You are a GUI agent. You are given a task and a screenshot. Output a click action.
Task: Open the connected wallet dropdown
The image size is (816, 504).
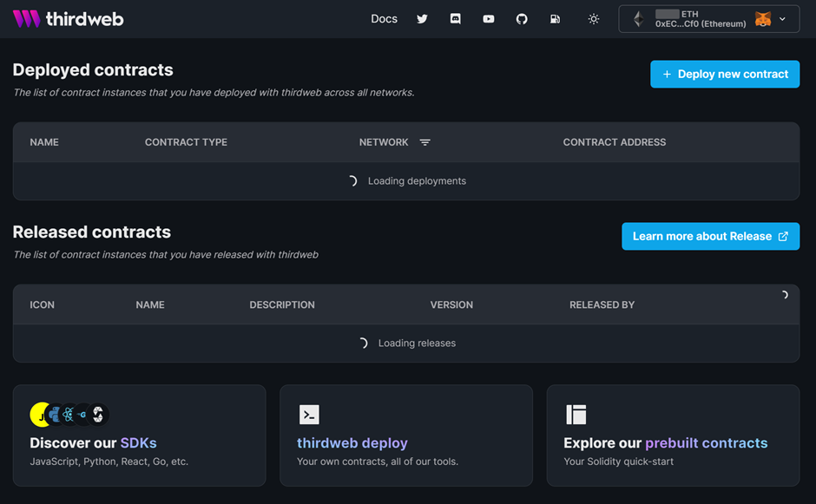709,19
